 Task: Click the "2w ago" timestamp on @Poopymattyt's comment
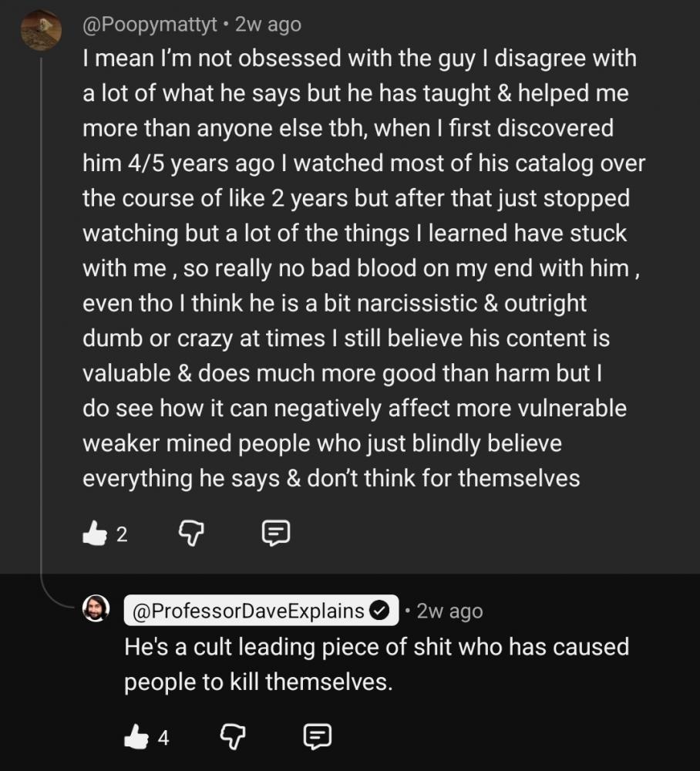(x=268, y=25)
